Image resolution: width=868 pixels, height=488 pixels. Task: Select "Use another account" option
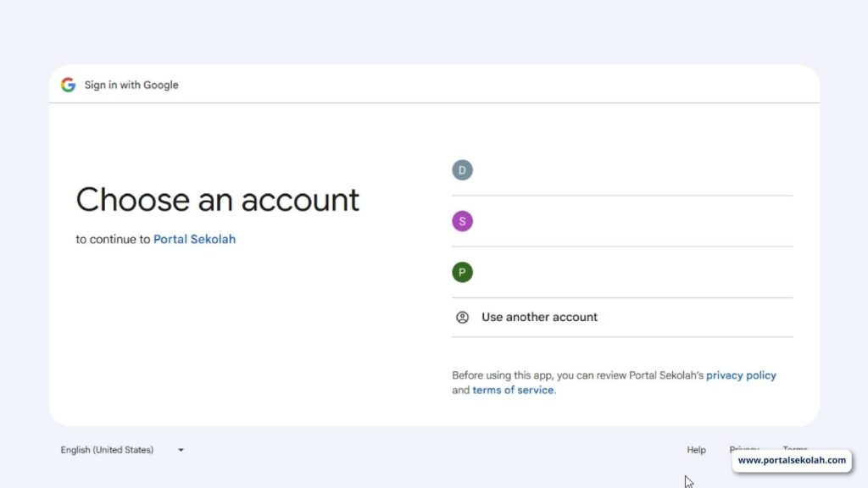[539, 318]
